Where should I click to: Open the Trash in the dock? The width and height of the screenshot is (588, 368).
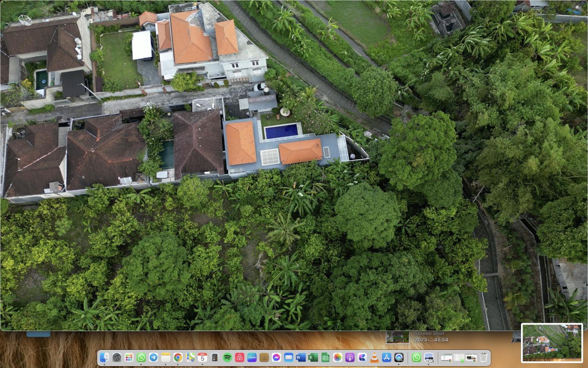click(x=483, y=357)
